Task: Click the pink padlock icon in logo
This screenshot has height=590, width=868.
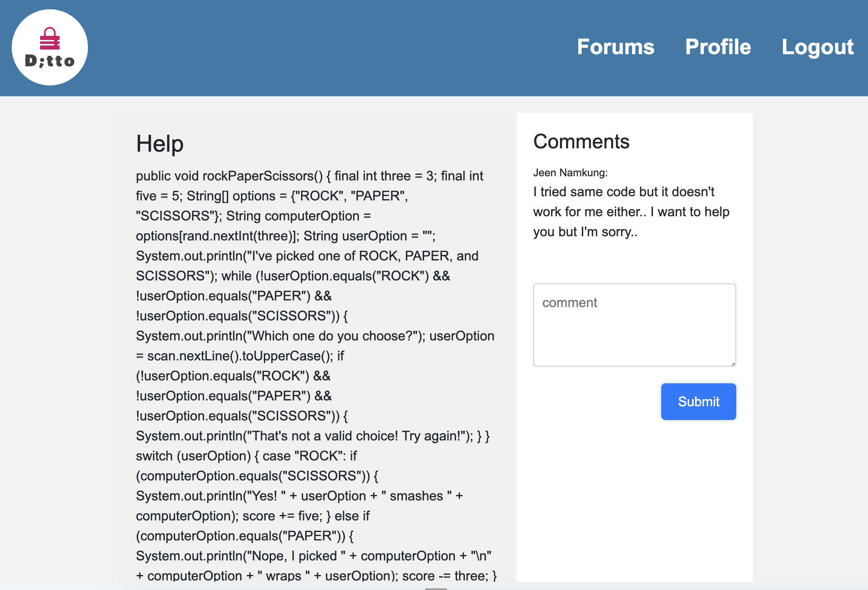Action: pyautogui.click(x=50, y=38)
